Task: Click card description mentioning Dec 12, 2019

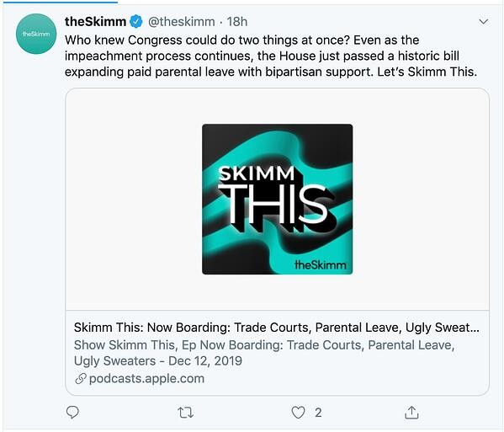Action: pos(264,353)
